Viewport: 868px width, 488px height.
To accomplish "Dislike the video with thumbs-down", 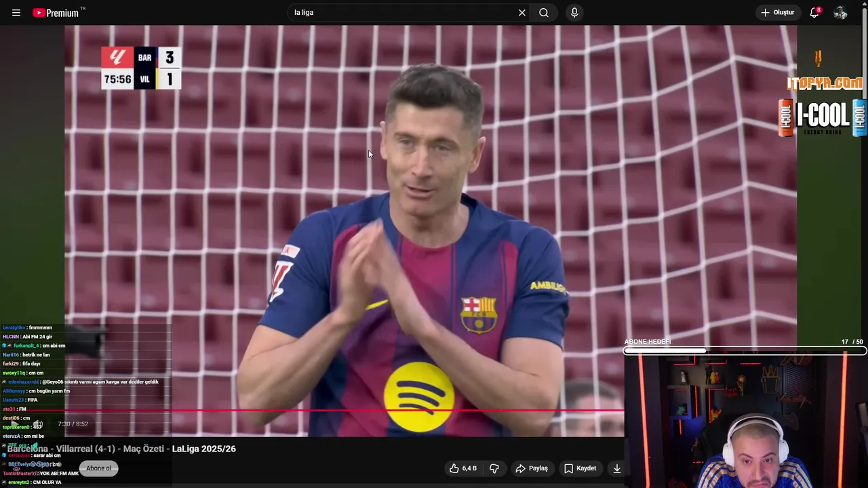I will tap(494, 468).
